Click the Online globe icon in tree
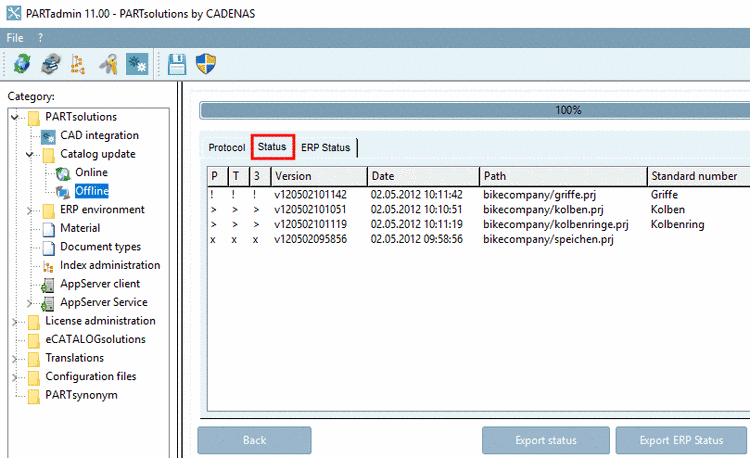The image size is (750, 458). pos(63,174)
